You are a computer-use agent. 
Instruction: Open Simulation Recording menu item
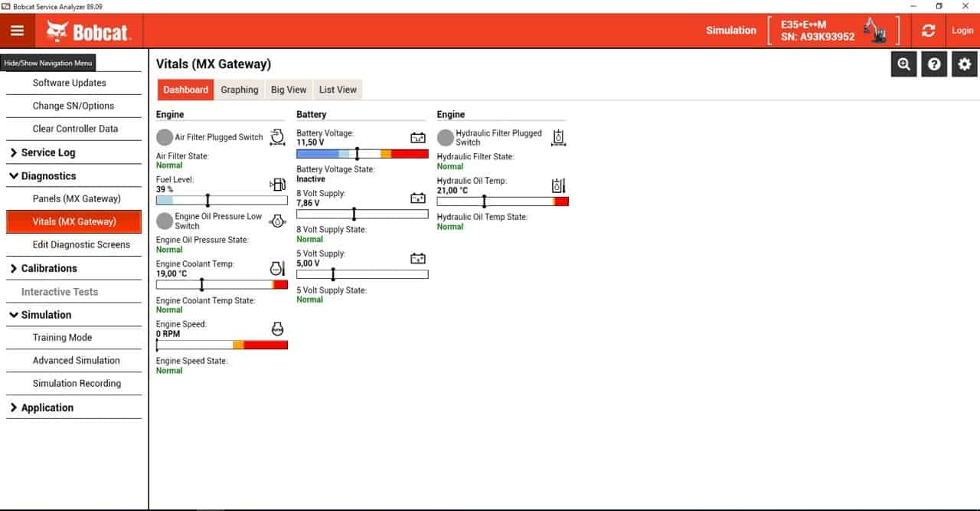click(x=74, y=383)
